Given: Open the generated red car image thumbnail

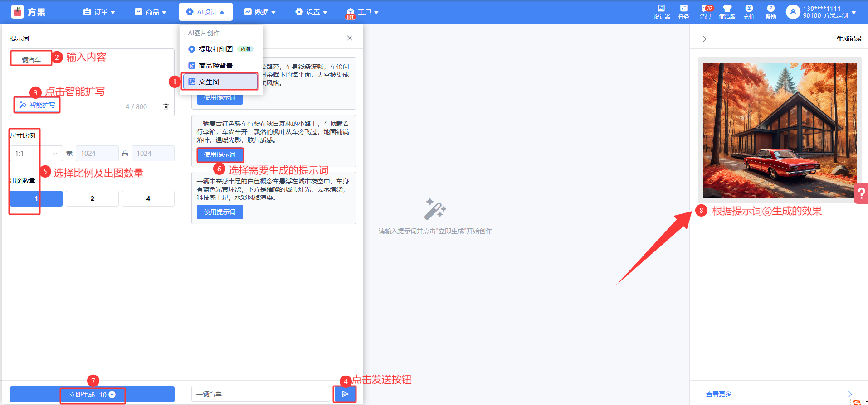Looking at the screenshot, I should (780, 130).
